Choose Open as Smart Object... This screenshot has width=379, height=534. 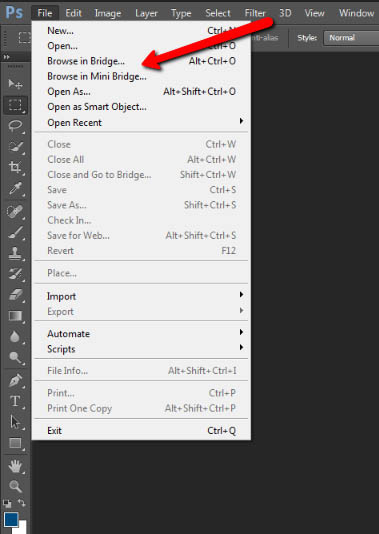[141, 107]
